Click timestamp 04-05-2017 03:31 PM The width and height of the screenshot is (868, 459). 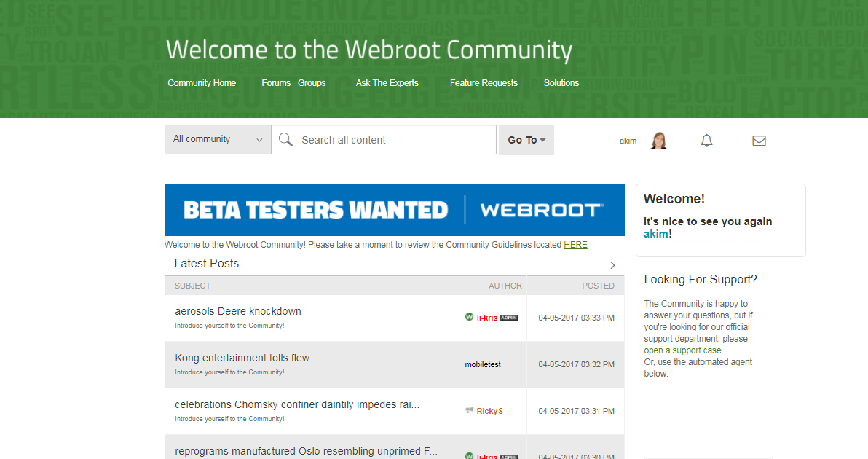576,411
